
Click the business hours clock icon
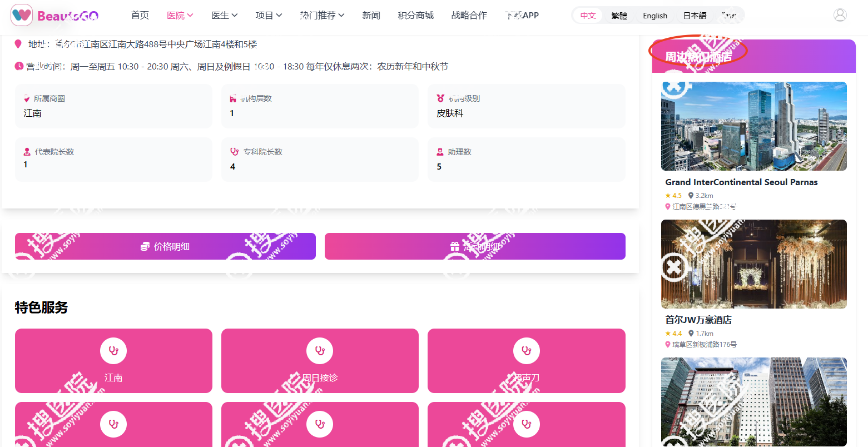click(x=19, y=66)
